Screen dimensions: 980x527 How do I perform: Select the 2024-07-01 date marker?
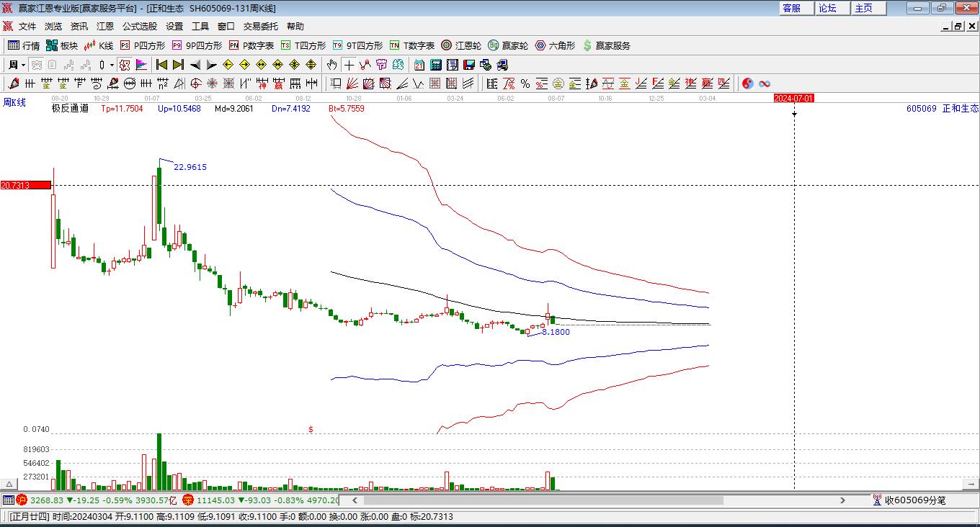point(794,98)
